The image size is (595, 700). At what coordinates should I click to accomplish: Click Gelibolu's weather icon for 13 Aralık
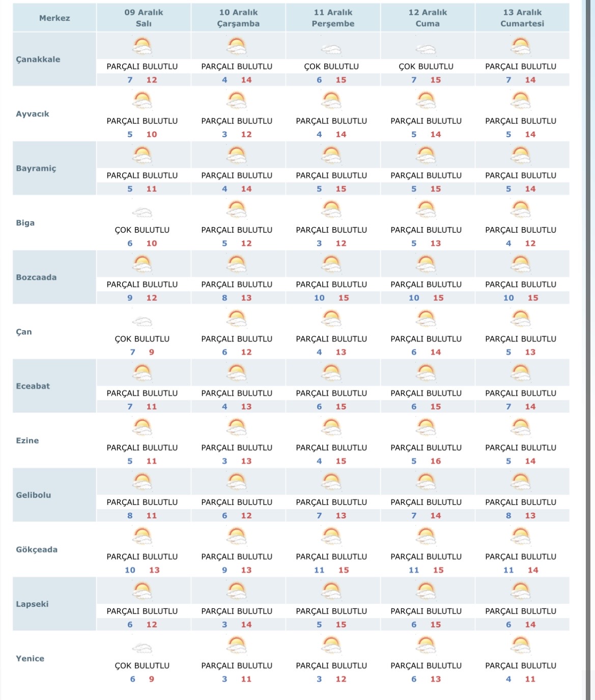[x=521, y=482]
